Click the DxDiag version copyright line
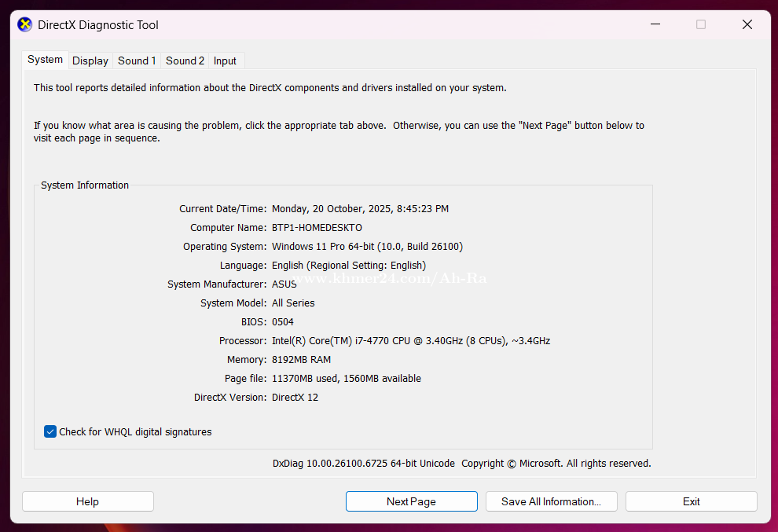 [461, 464]
